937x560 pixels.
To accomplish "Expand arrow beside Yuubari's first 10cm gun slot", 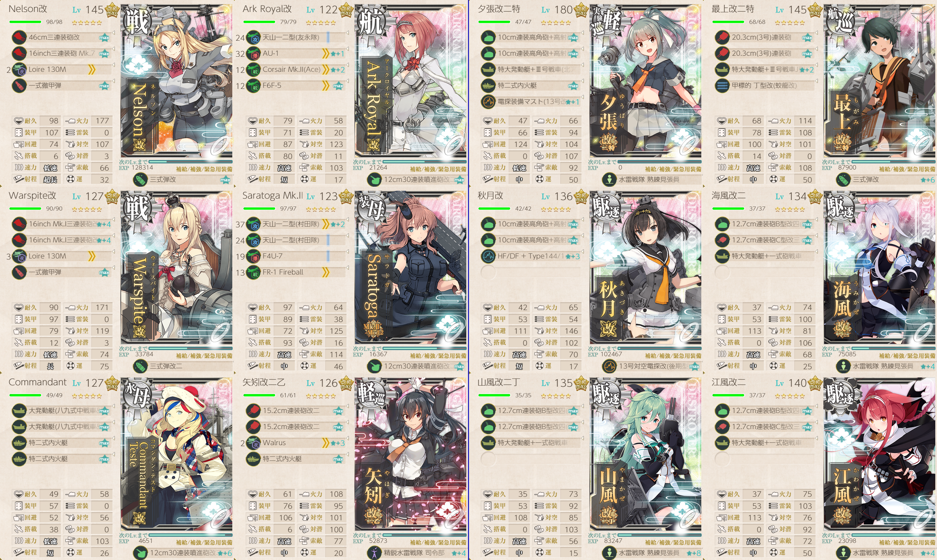I will [x=583, y=33].
